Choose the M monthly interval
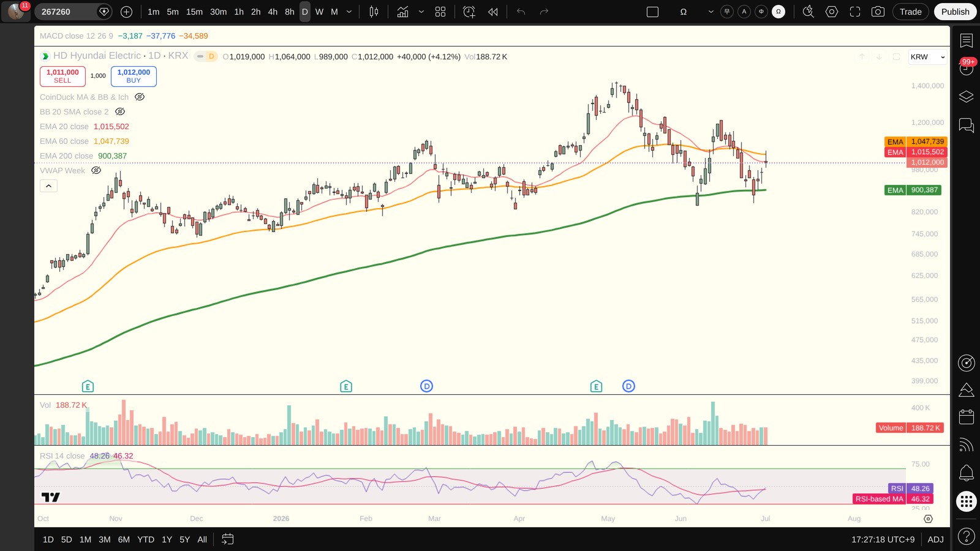 click(334, 12)
